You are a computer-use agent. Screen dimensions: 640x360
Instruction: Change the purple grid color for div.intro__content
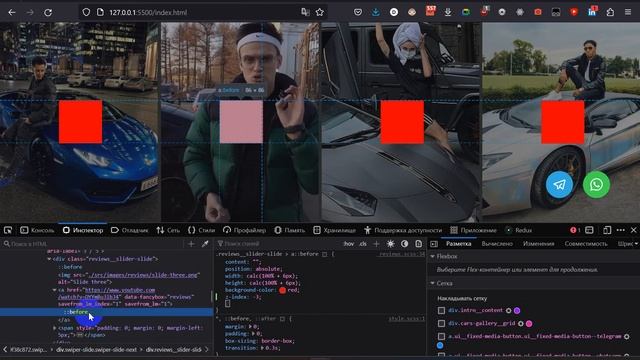tap(517, 311)
